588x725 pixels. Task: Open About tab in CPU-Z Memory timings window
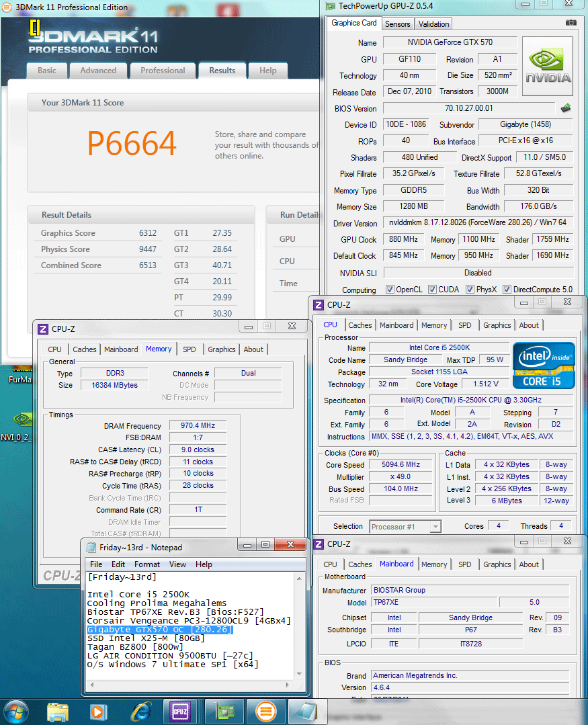pos(253,349)
